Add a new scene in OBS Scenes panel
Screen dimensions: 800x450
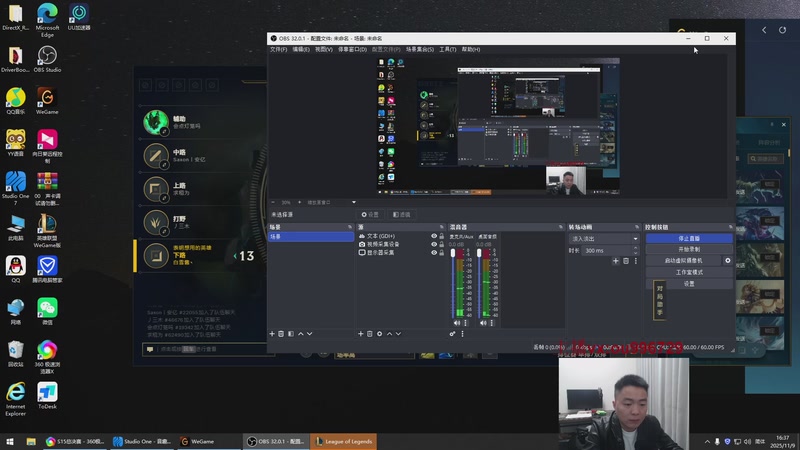tap(272, 334)
